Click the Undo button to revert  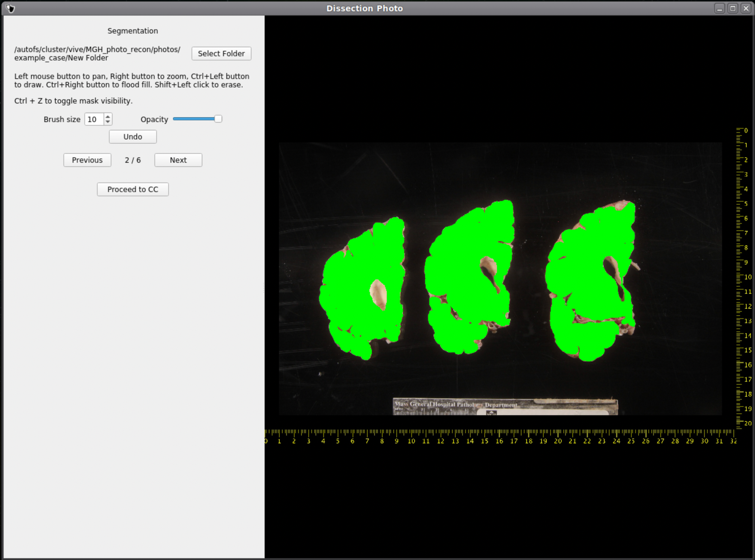point(133,136)
